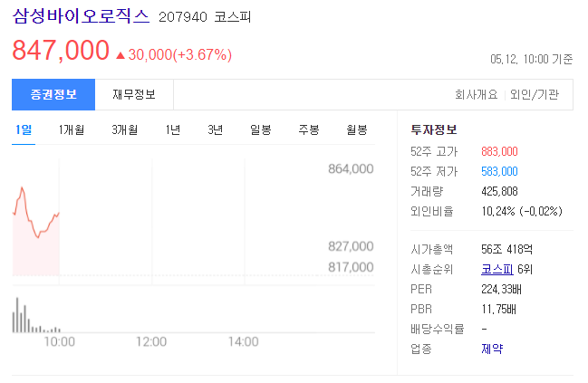Click the 52주 저가 value 583,000
The image size is (588, 383).
coord(499,171)
